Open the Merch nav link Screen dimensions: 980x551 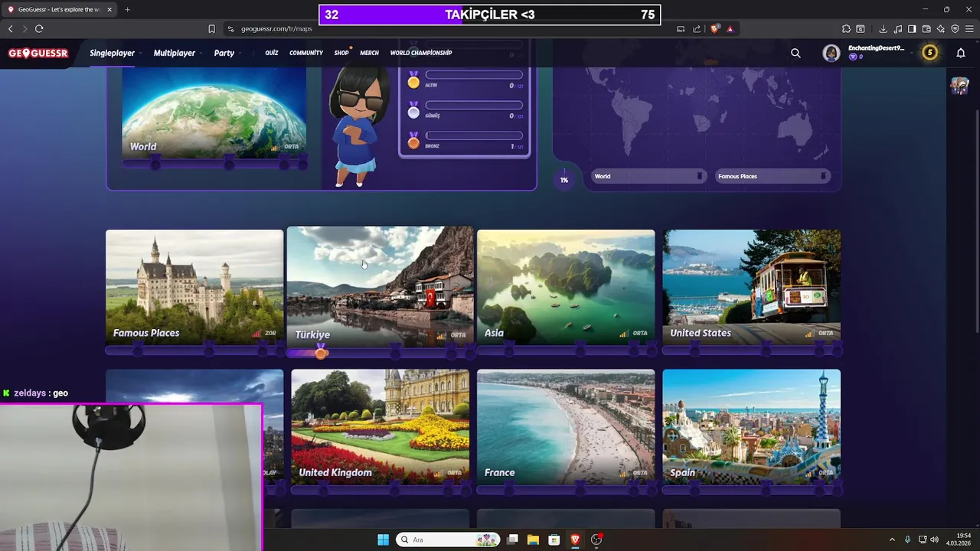pos(369,53)
